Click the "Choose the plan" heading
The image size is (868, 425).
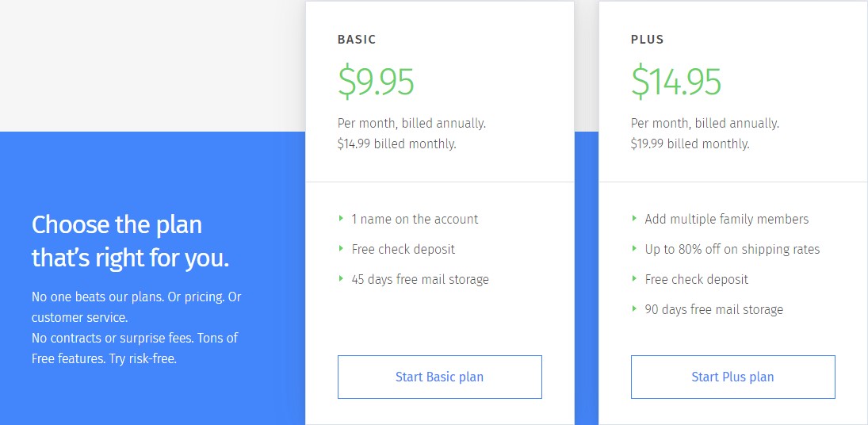[117, 224]
